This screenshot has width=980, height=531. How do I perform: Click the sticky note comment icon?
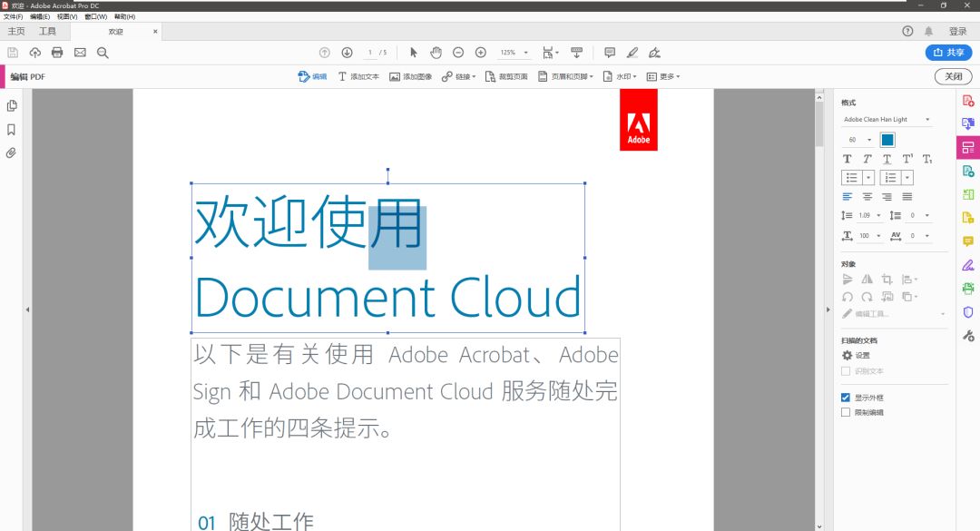609,52
